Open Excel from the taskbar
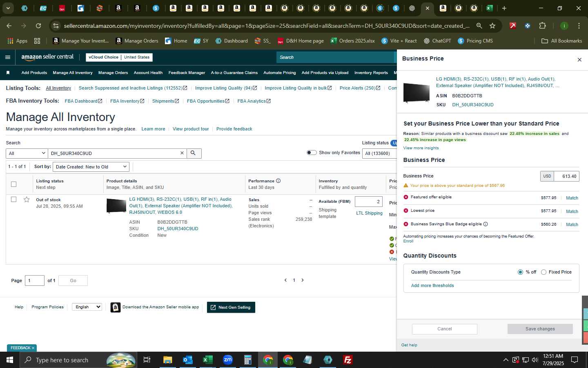This screenshot has width=588, height=368. (x=207, y=360)
